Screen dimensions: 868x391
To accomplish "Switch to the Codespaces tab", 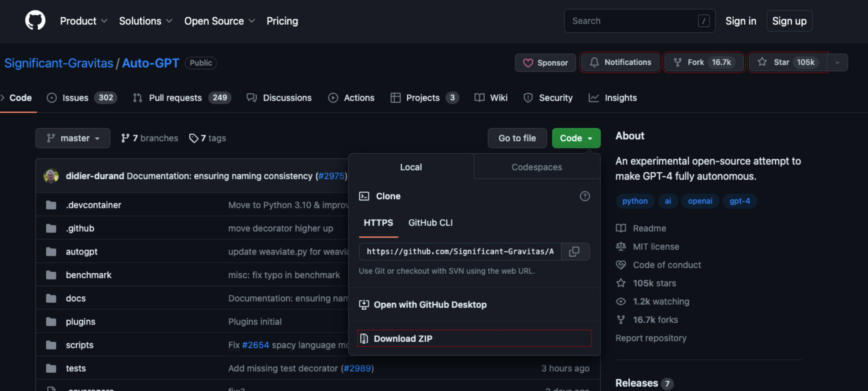I will (x=536, y=167).
